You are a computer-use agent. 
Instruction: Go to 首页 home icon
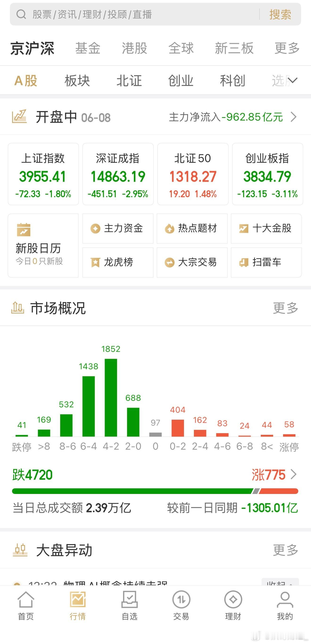pyautogui.click(x=26, y=599)
